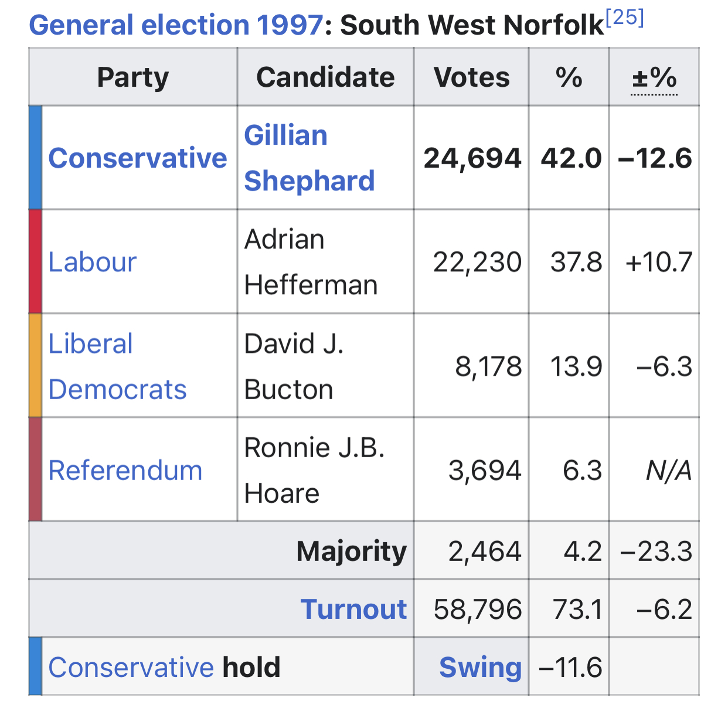Open the General election 1997 link
Screen dimensions: 728x701
pos(175,25)
